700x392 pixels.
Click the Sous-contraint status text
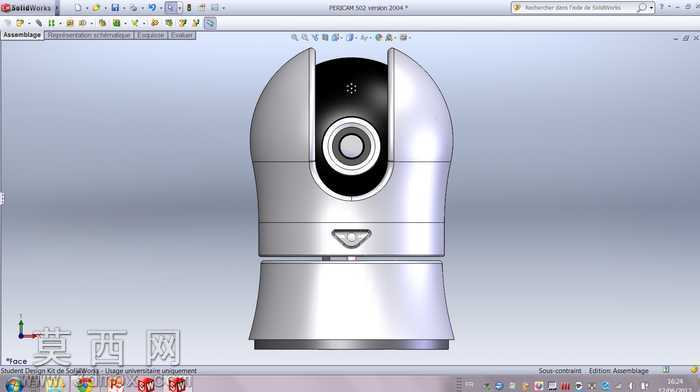tap(560, 371)
